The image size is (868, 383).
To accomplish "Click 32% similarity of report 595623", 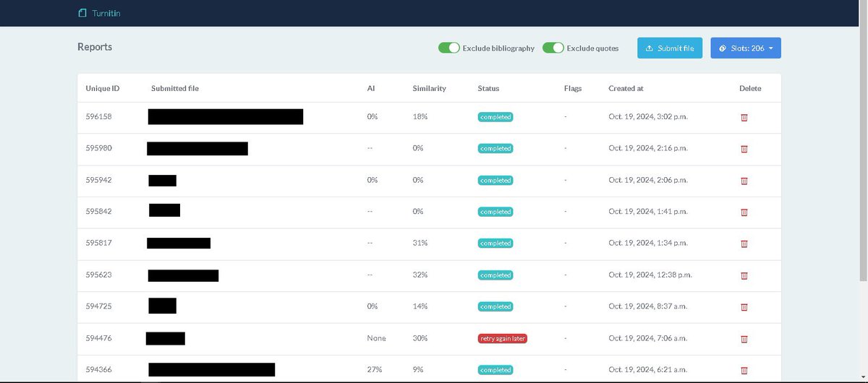I will point(420,275).
